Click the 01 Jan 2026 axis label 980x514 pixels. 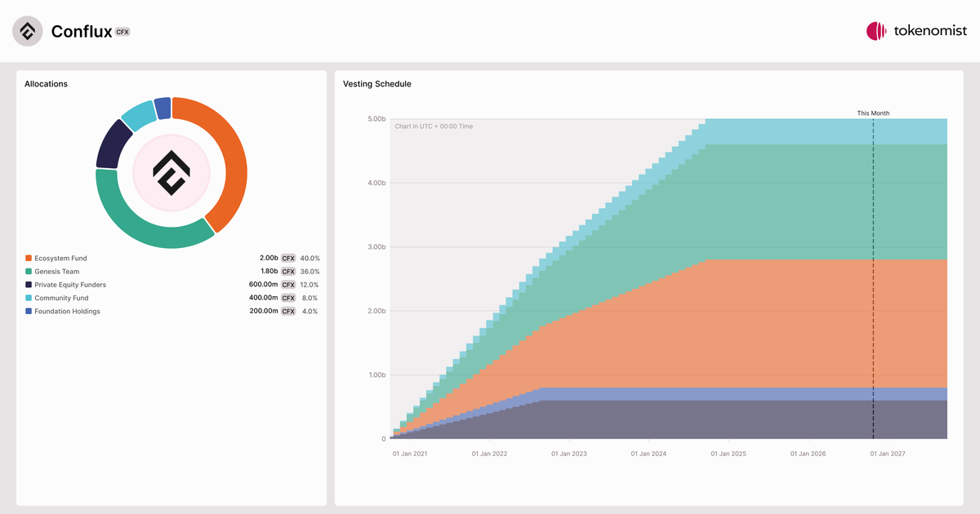click(808, 454)
